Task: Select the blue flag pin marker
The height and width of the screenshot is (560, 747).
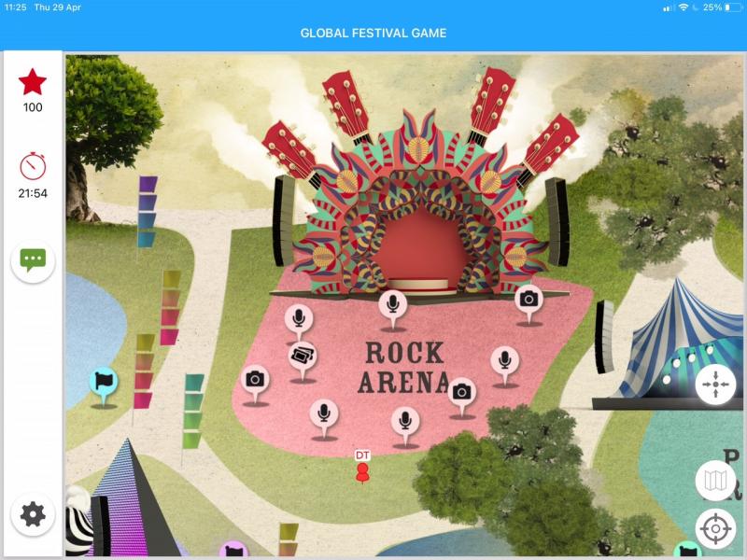Action: 104,385
